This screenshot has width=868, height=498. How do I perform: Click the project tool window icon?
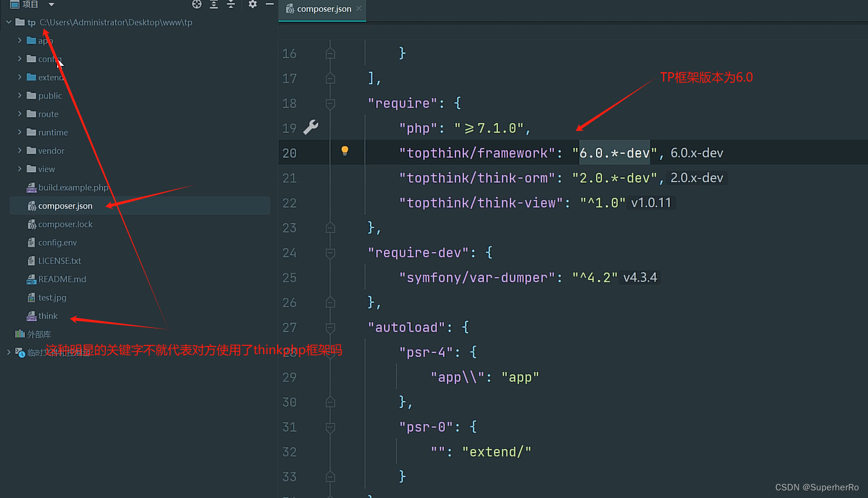point(15,4)
